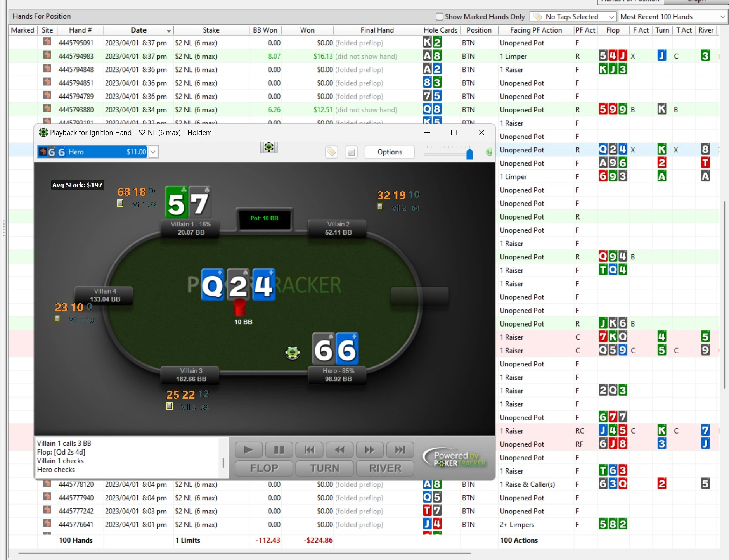The height and width of the screenshot is (560, 729).
Task: Click the tag icon in the playback toolbar
Action: pyautogui.click(x=331, y=152)
